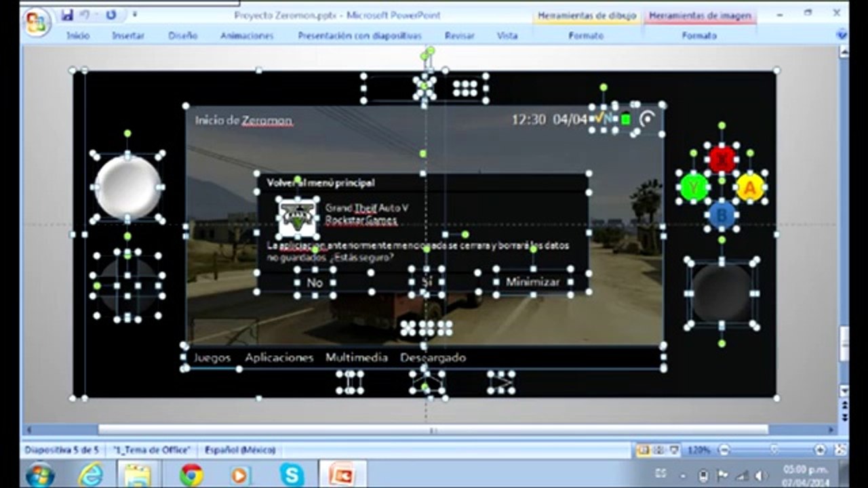Select the red X controller button
This screenshot has width=868, height=488.
coord(722,159)
